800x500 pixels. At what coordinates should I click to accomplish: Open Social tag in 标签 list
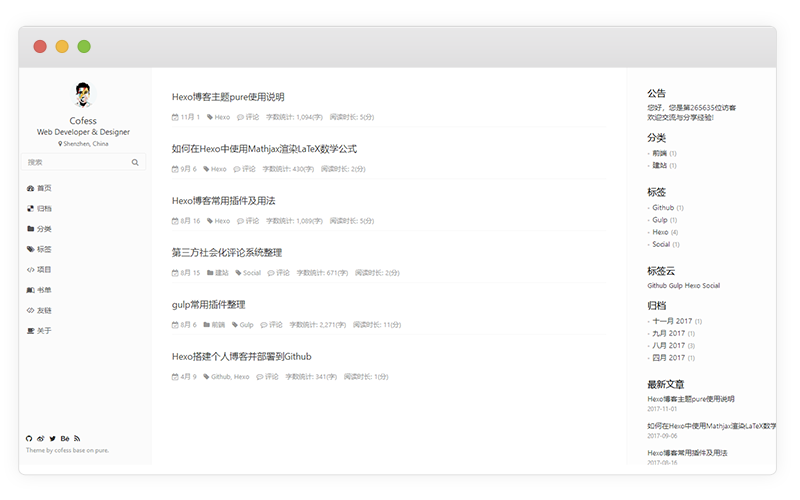(x=661, y=244)
